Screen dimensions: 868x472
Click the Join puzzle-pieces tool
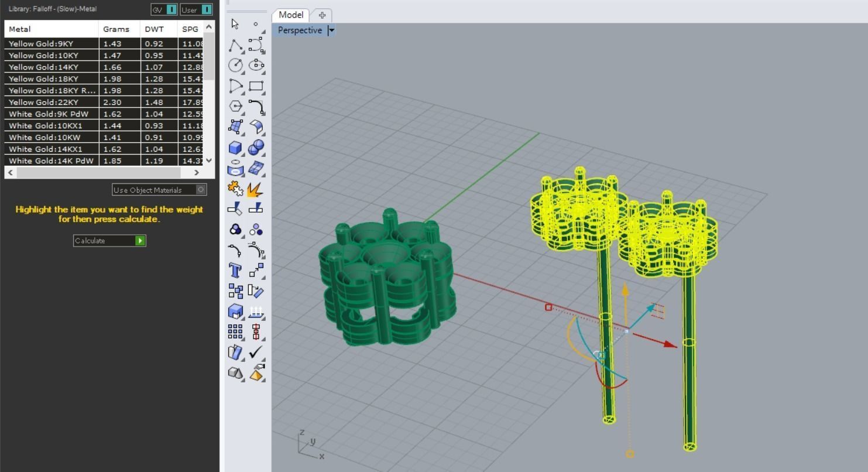[x=235, y=189]
